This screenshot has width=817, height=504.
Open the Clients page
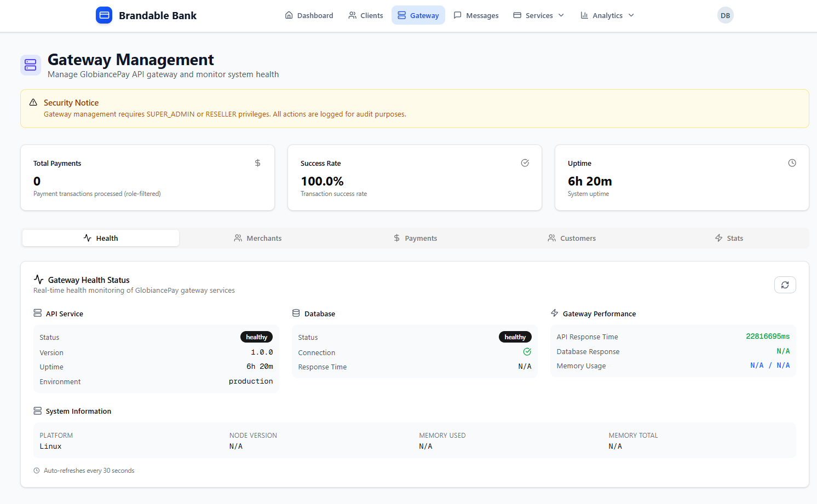pos(366,15)
